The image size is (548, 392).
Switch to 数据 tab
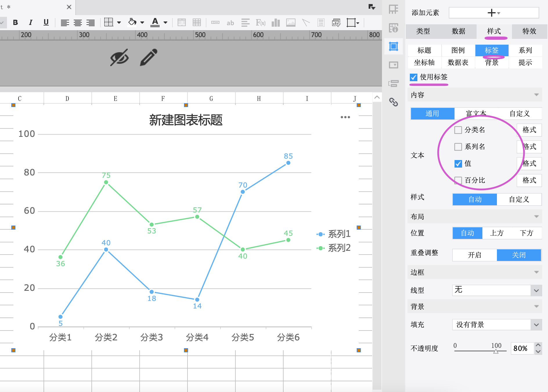(459, 31)
